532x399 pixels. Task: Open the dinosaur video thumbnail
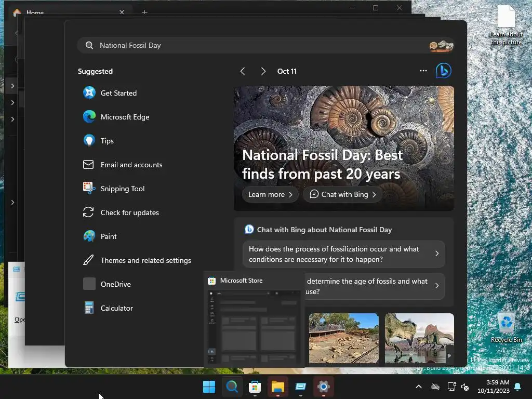419,338
